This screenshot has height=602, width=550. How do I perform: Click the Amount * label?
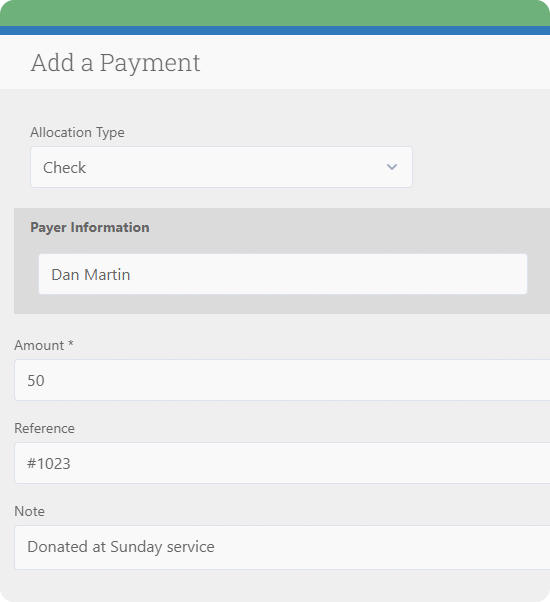(44, 346)
